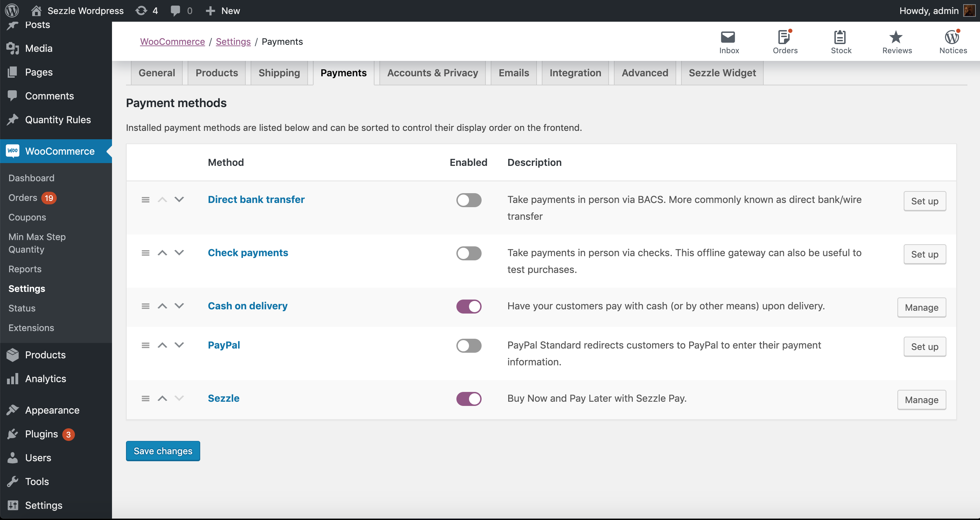980x520 pixels.
Task: Open the Sezzle payment method link
Action: pyautogui.click(x=223, y=399)
